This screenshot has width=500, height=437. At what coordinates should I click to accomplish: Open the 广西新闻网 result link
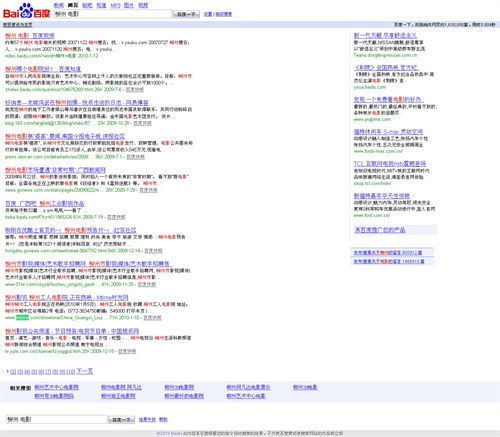click(x=55, y=170)
